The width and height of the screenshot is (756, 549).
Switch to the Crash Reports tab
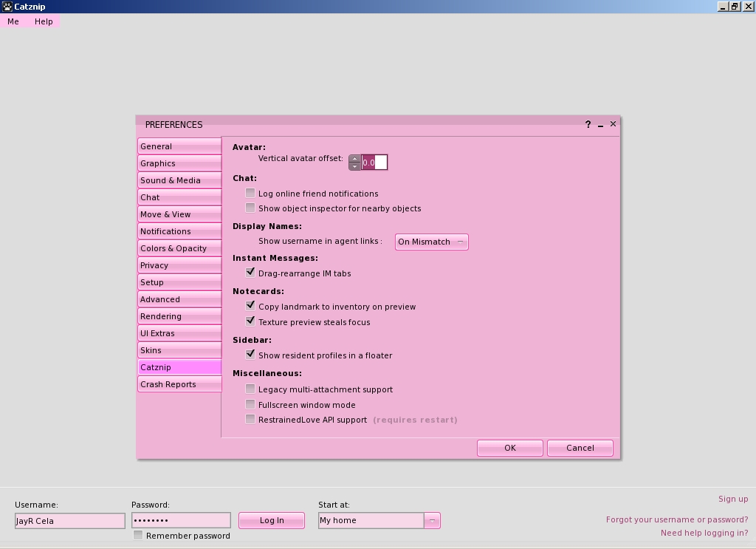click(x=179, y=383)
